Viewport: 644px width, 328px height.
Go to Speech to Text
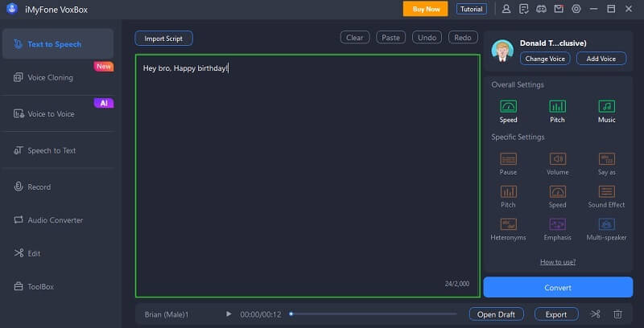tap(58, 150)
